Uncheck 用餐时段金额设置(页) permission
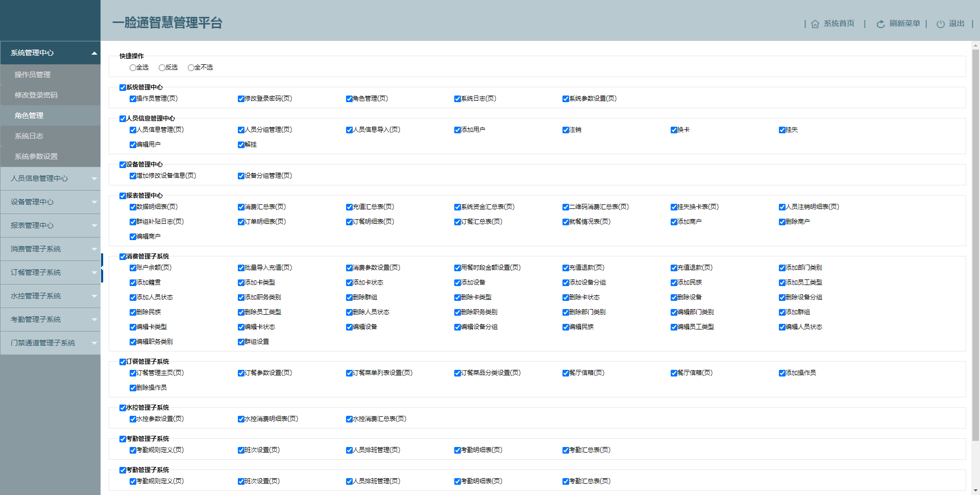The height and width of the screenshot is (495, 980). (457, 268)
